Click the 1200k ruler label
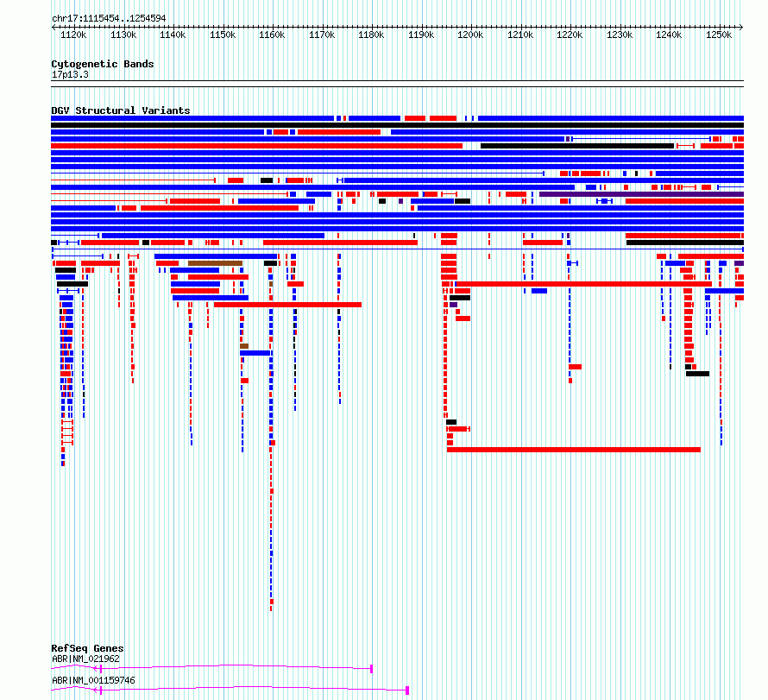This screenshot has height=700, width=768. coord(470,35)
